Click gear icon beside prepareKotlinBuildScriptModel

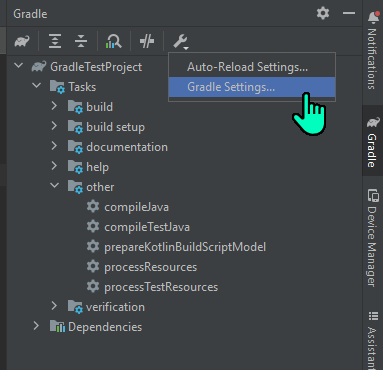pyautogui.click(x=93, y=247)
